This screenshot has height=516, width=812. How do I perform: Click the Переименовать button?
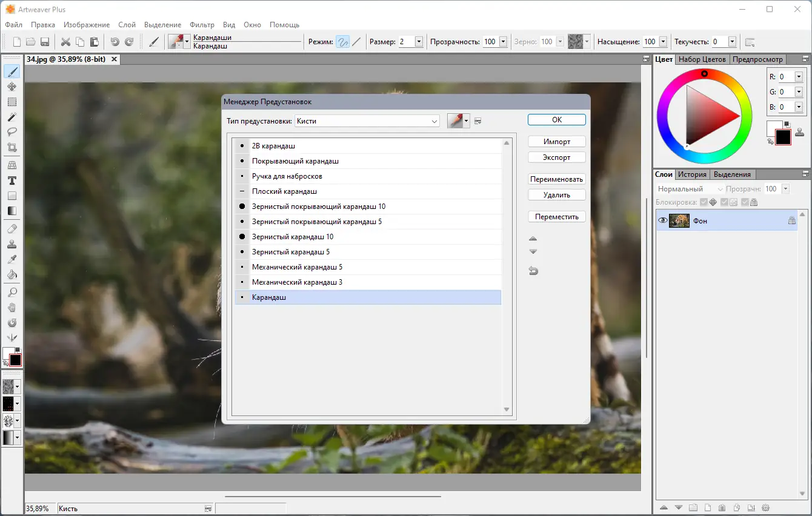(x=556, y=179)
